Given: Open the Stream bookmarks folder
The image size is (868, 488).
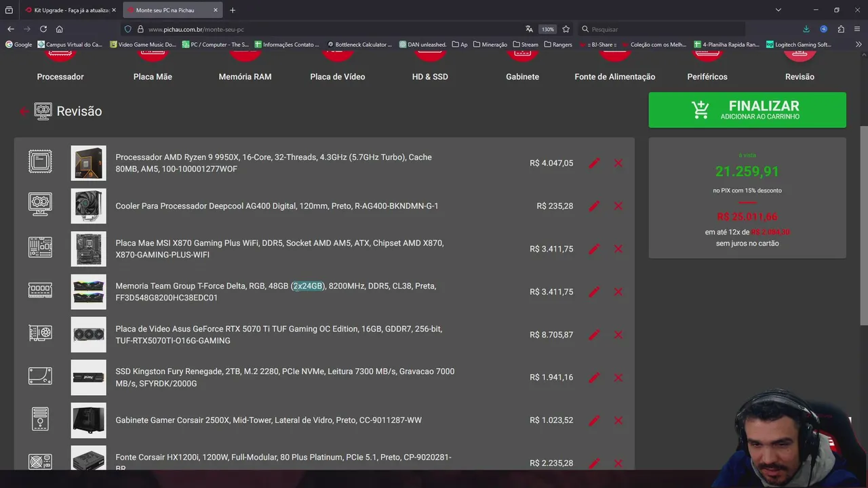Looking at the screenshot, I should pos(526,45).
